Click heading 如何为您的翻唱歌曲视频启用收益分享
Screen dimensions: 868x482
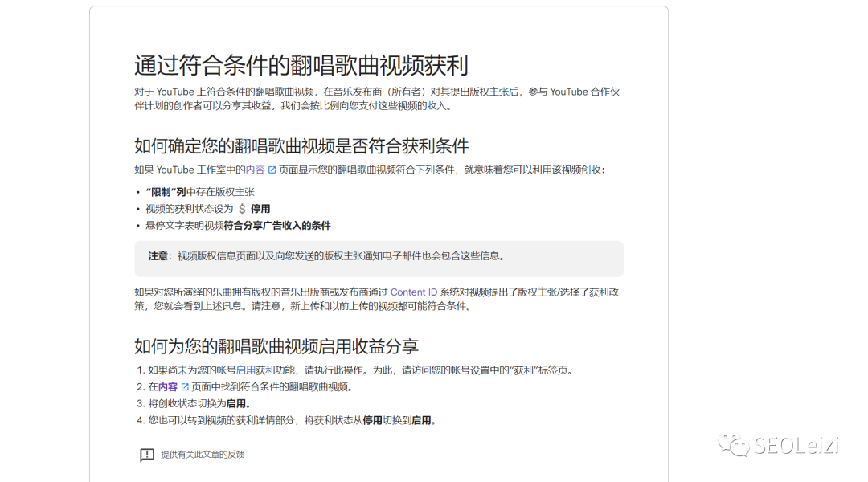click(276, 346)
